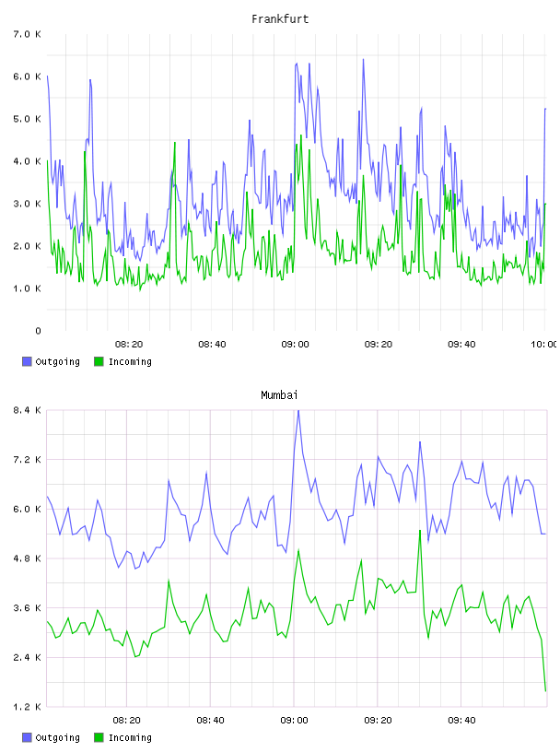This screenshot has height=752, width=560.
Task: Click Frankfurt y-axis label 5.0 K
Action: (28, 119)
